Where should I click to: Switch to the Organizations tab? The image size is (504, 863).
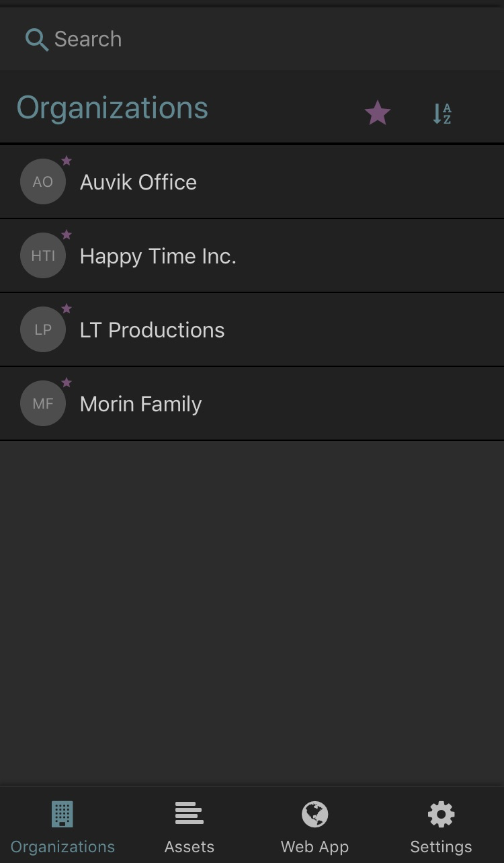(x=62, y=827)
